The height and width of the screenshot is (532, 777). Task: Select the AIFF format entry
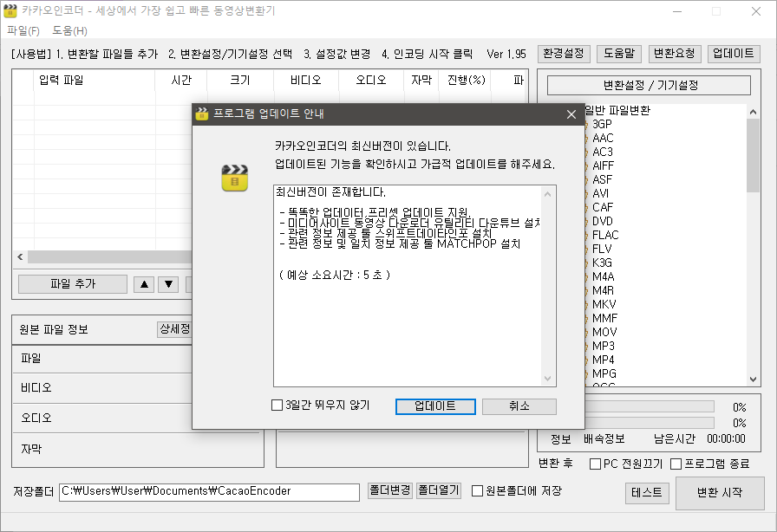tap(603, 166)
